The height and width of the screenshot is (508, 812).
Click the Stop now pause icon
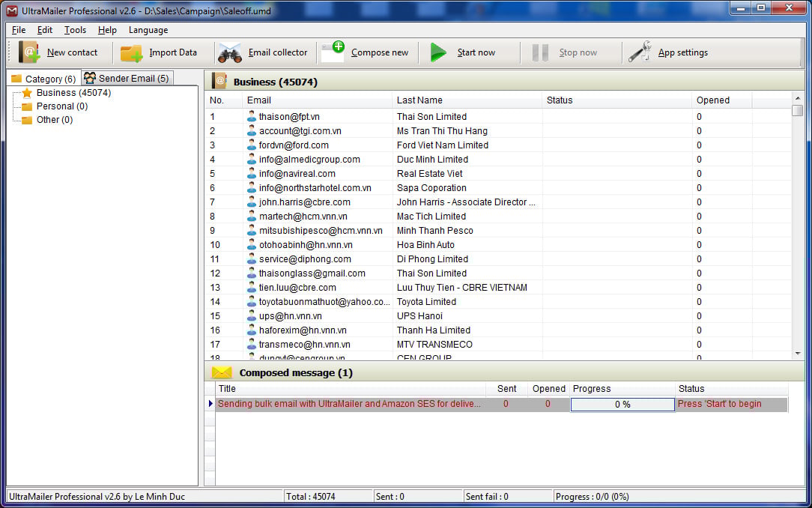[540, 52]
